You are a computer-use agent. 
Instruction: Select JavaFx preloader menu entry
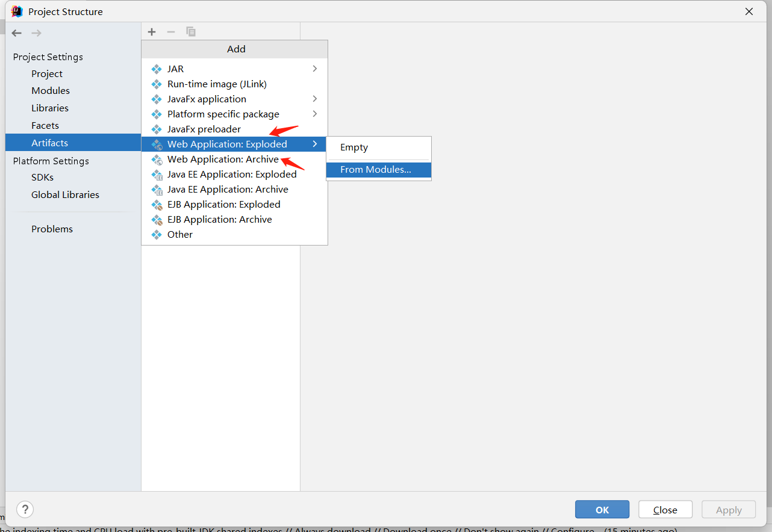(235, 129)
